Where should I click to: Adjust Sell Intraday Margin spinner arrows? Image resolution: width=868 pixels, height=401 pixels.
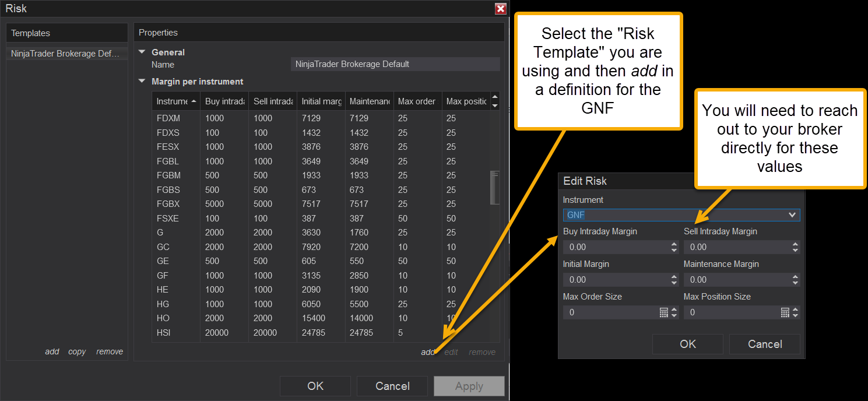pyautogui.click(x=796, y=247)
